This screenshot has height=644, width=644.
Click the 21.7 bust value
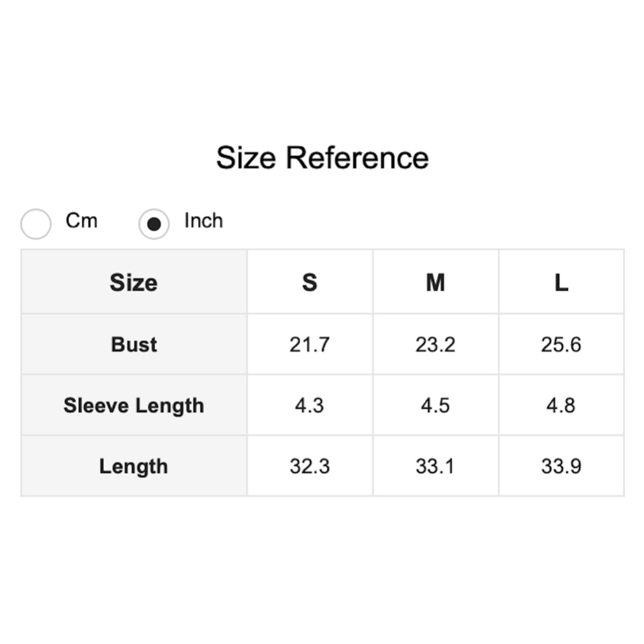(310, 345)
